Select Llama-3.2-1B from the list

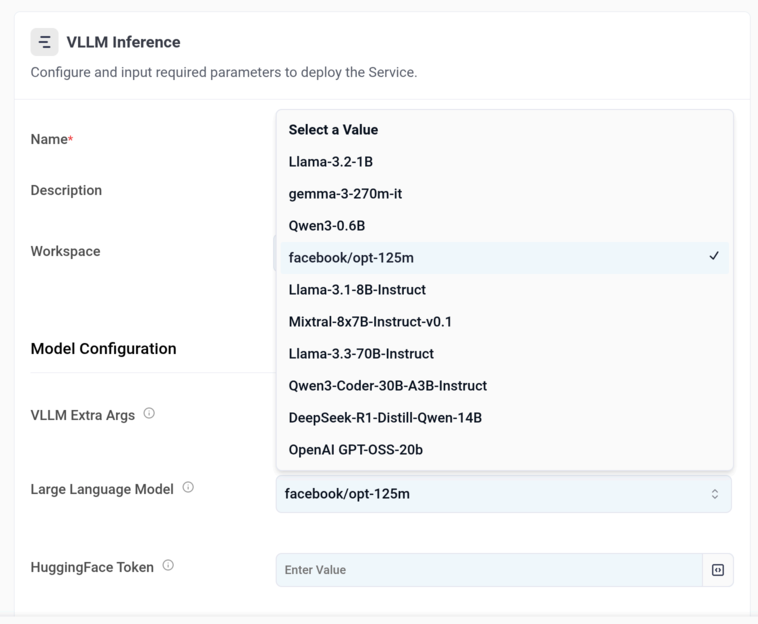pos(505,162)
